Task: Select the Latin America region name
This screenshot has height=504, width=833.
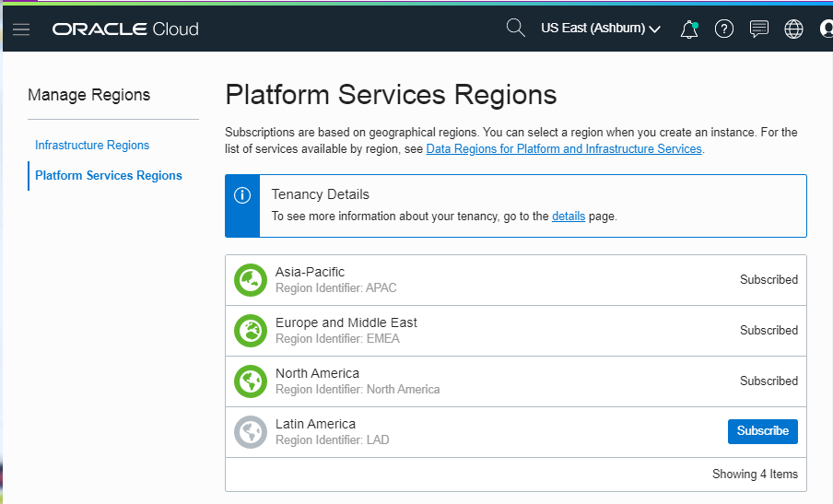Action: 315,424
